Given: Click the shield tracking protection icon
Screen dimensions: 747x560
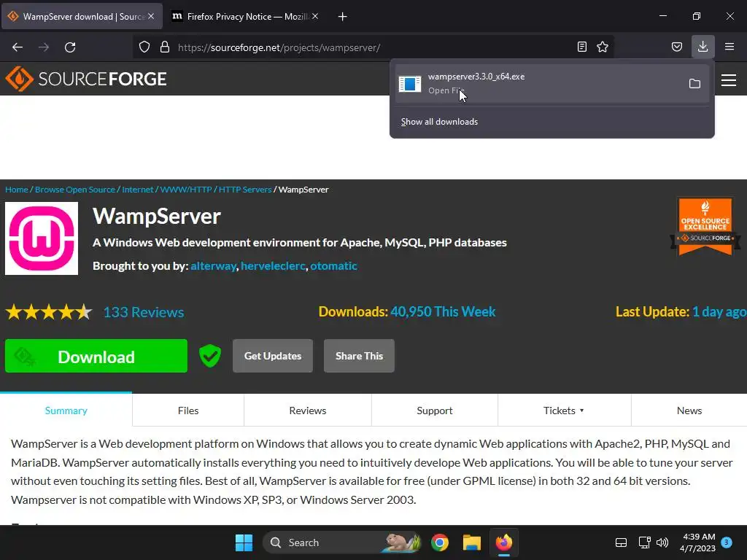Looking at the screenshot, I should pyautogui.click(x=144, y=47).
